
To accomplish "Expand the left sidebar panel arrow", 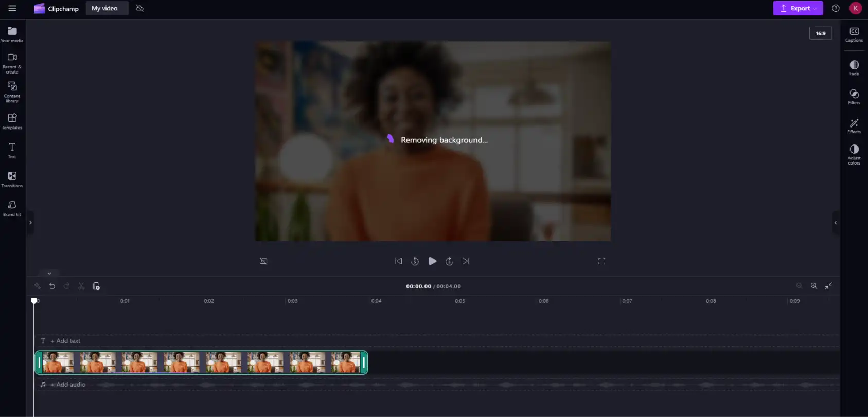I will click(x=30, y=223).
